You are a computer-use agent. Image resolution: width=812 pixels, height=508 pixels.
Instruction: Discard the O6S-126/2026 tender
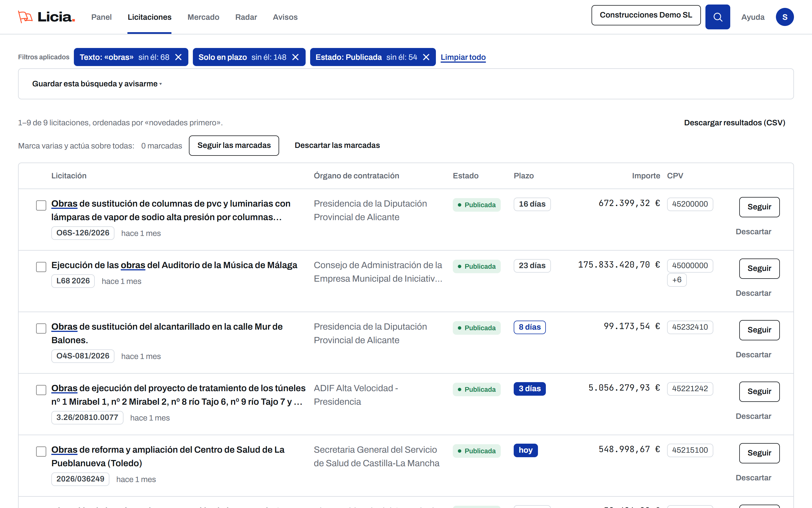[x=753, y=232]
